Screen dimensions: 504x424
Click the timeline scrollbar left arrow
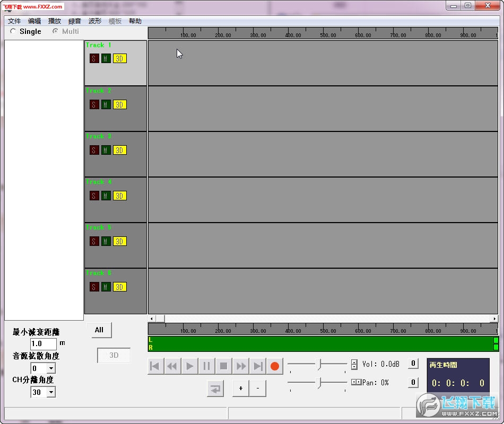152,319
